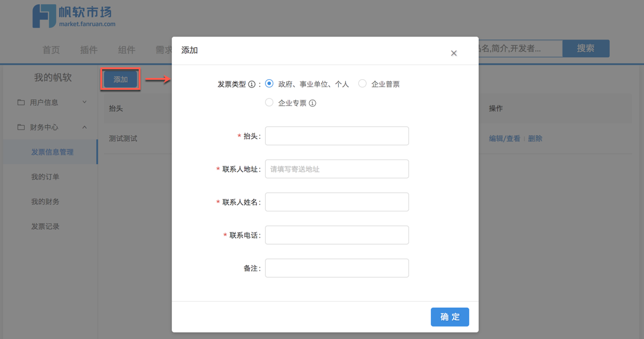644x339 pixels.
Task: Click folder icon beside 财务中心
Action: click(21, 127)
